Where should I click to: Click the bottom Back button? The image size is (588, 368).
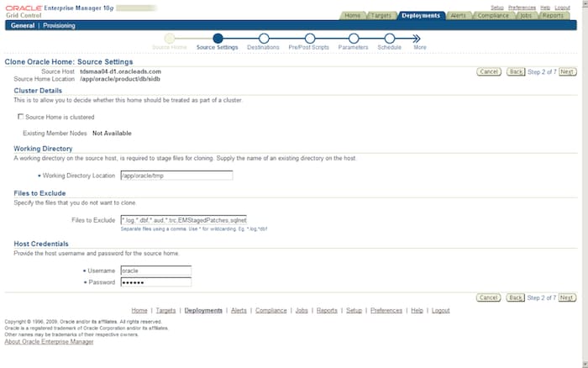(515, 297)
